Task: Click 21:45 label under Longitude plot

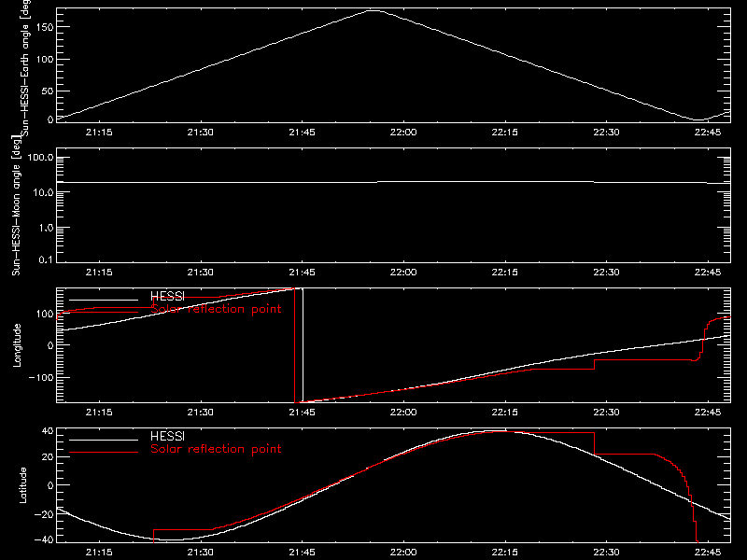Action: (302, 413)
